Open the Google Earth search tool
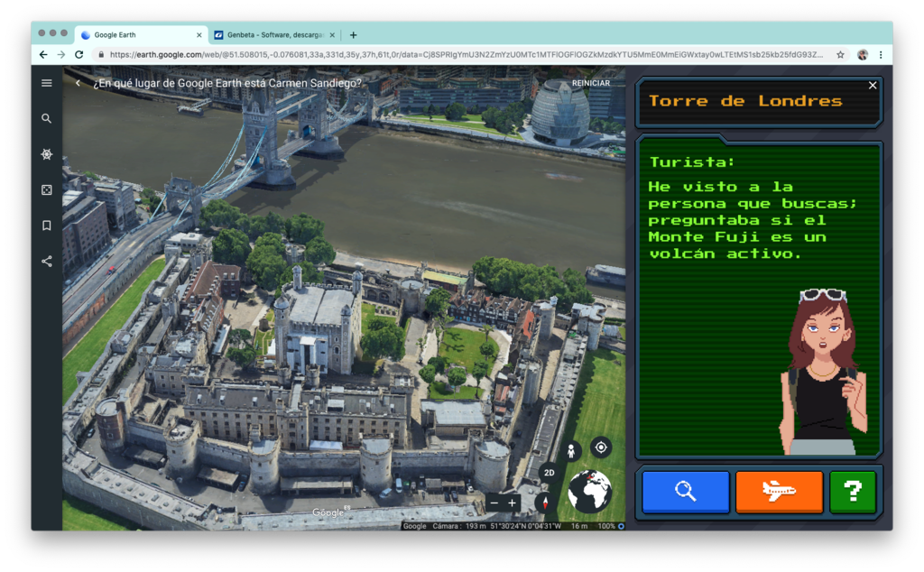 point(46,118)
